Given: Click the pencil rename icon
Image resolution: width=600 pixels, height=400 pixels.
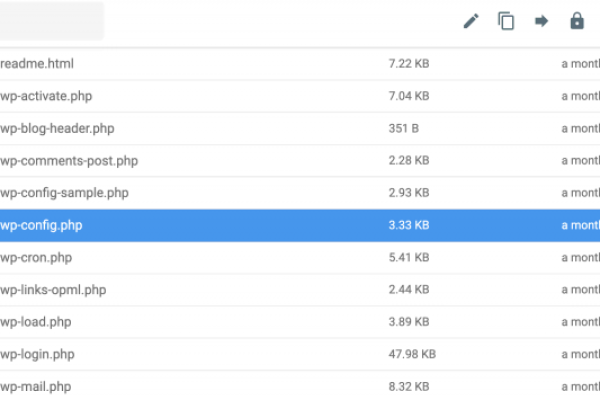Looking at the screenshot, I should tap(471, 21).
